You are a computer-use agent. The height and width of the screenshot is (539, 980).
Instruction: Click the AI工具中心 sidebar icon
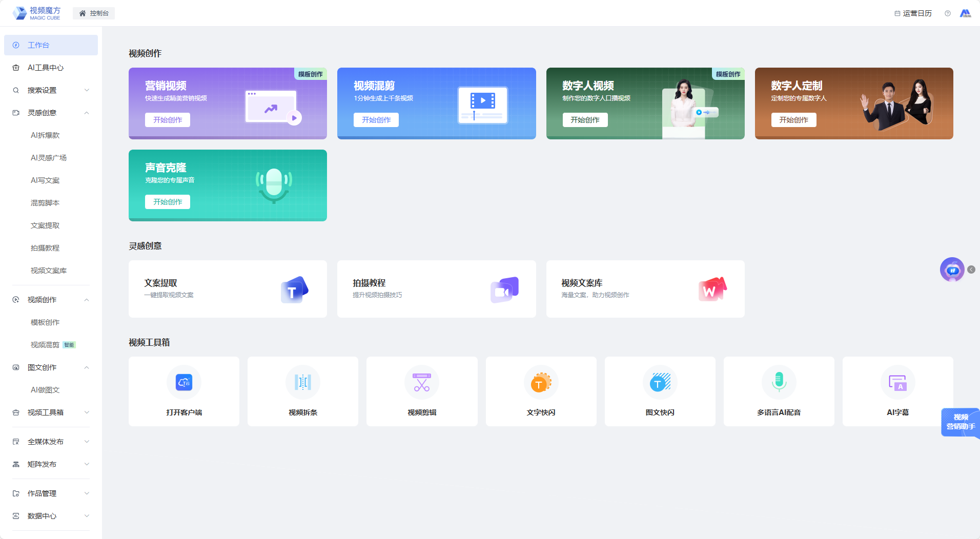pyautogui.click(x=16, y=68)
